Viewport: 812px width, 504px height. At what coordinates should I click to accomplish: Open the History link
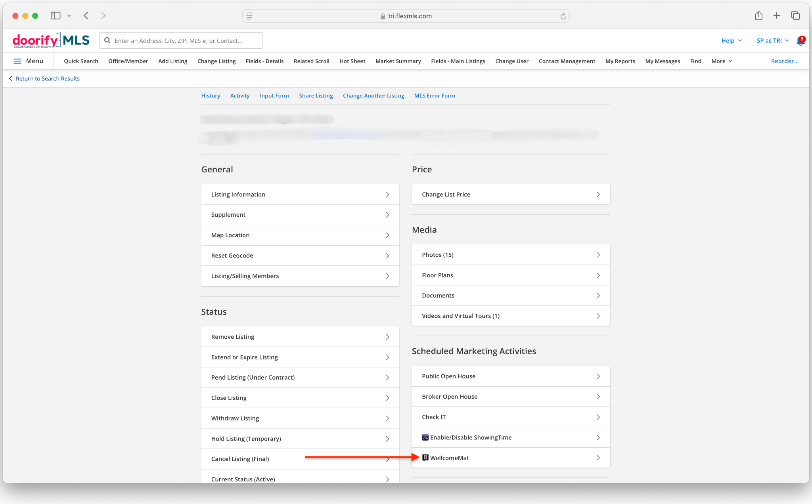coord(211,95)
